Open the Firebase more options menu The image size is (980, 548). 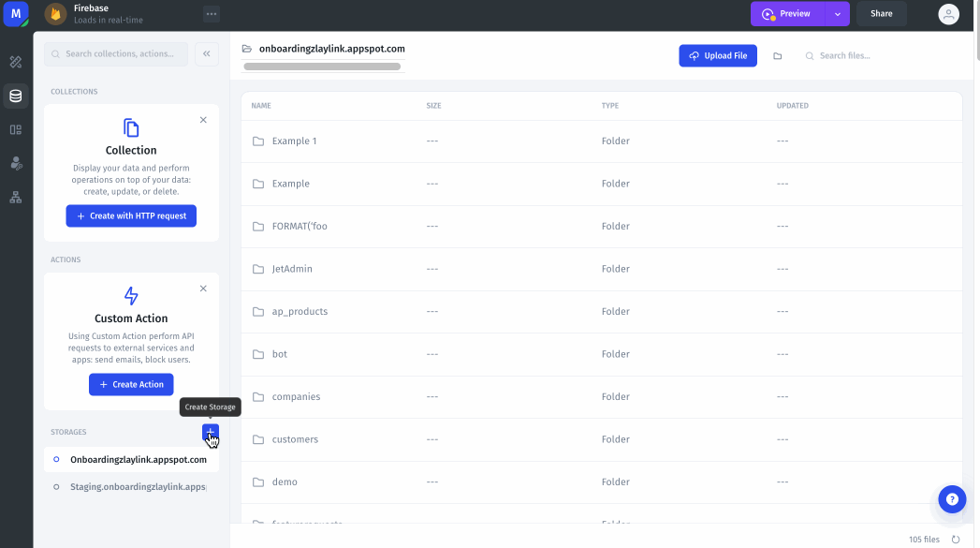click(x=212, y=14)
